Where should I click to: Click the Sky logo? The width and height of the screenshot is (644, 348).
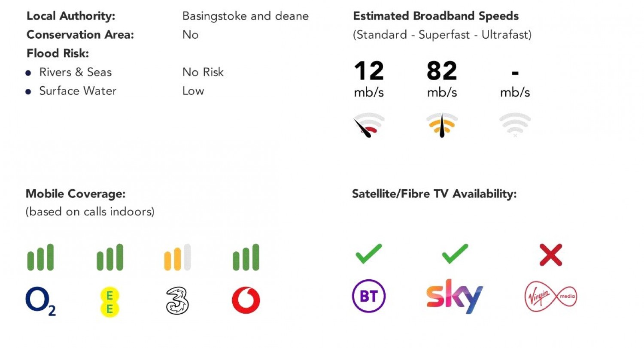[454, 296]
